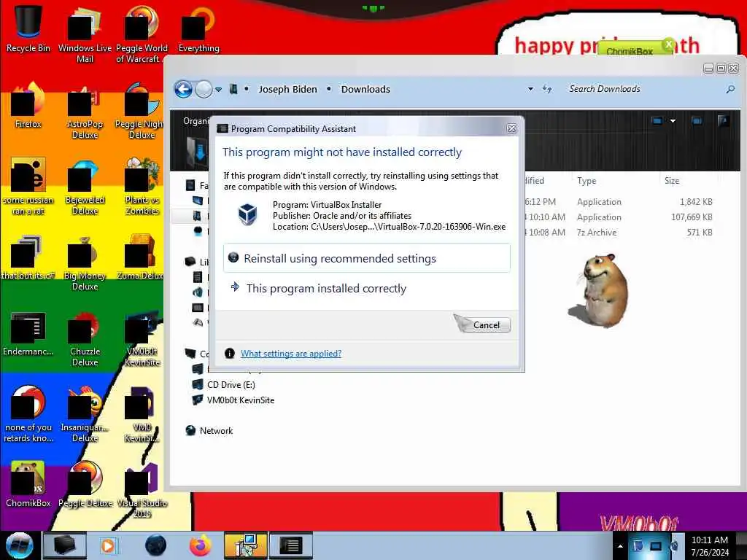Launch Firefox from desktop icon

(x=28, y=105)
